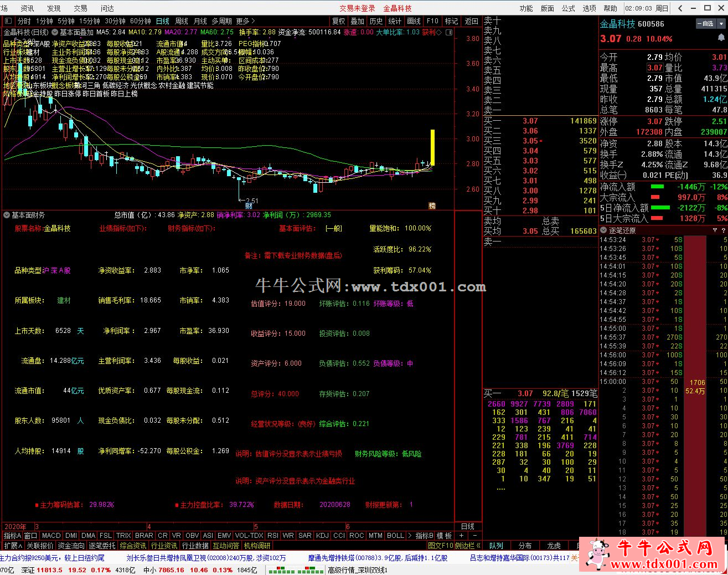Open F10 company info button
Viewport: 728px width, 575px height.
click(x=432, y=21)
